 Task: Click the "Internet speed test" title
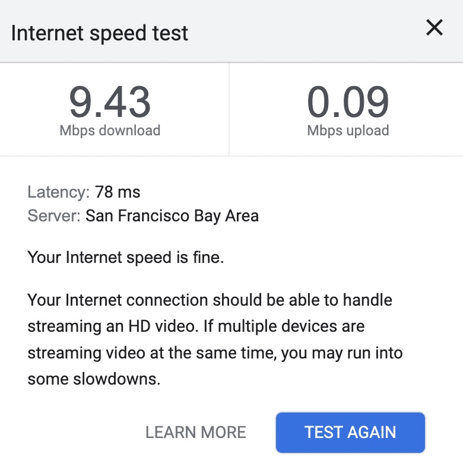pyautogui.click(x=99, y=33)
